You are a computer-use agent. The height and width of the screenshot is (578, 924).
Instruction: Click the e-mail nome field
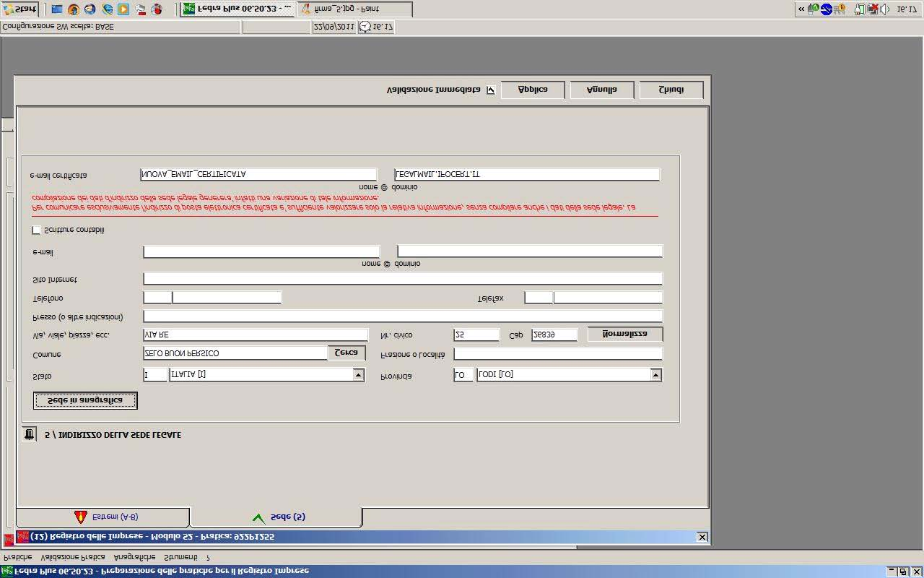click(x=261, y=251)
